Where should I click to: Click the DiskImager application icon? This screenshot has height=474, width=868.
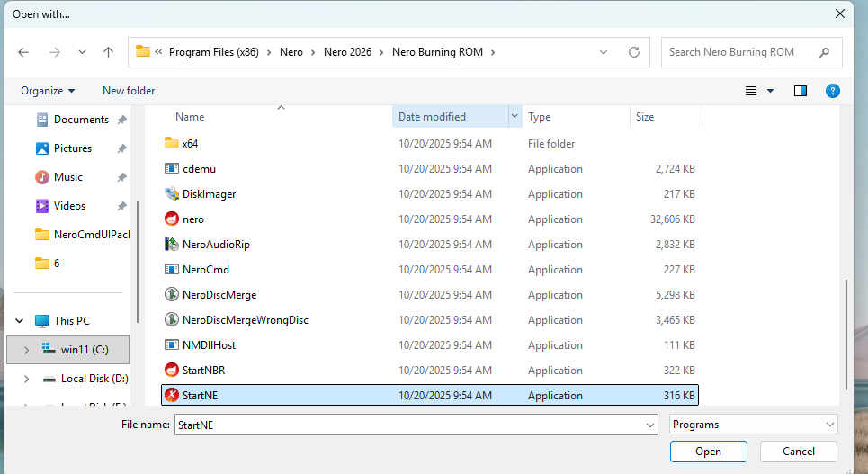pyautogui.click(x=172, y=193)
